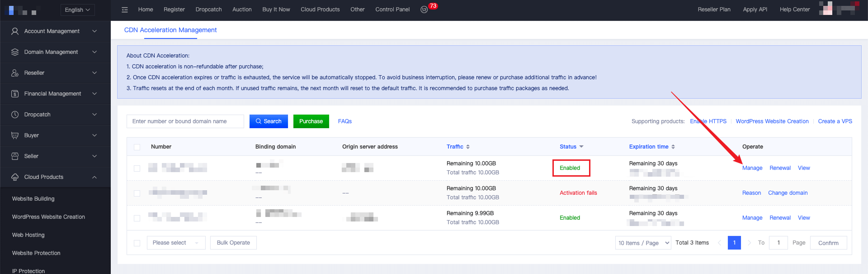Click the Cloud Products cloud icon
868x274 pixels.
[15, 177]
